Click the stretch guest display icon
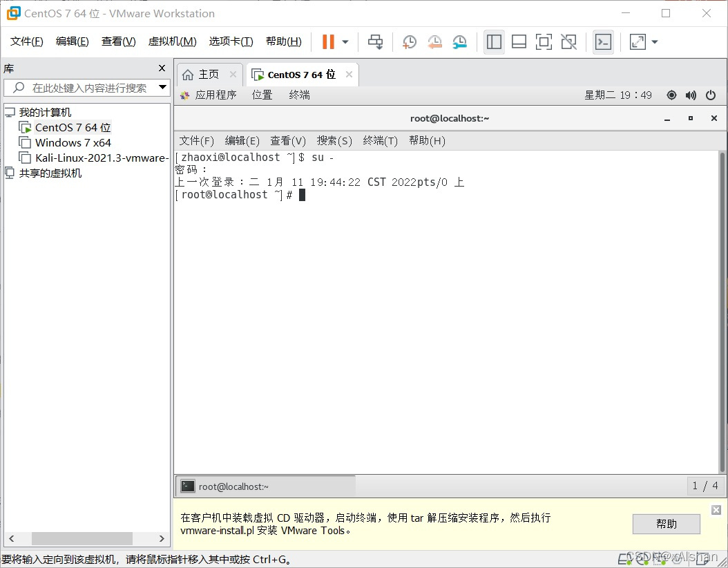Screen dimensions: 728x568 (x=638, y=41)
